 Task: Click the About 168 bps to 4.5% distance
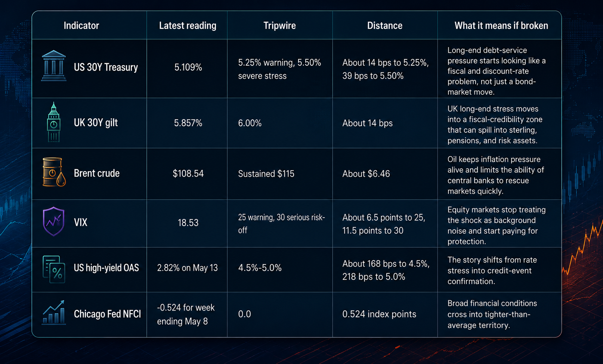[x=386, y=270]
